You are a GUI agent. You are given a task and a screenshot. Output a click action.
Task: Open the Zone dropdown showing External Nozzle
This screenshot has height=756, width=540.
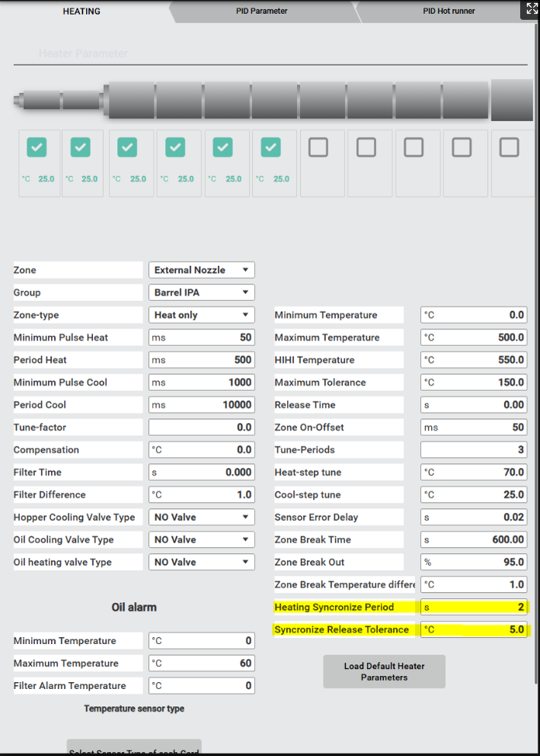(x=201, y=270)
